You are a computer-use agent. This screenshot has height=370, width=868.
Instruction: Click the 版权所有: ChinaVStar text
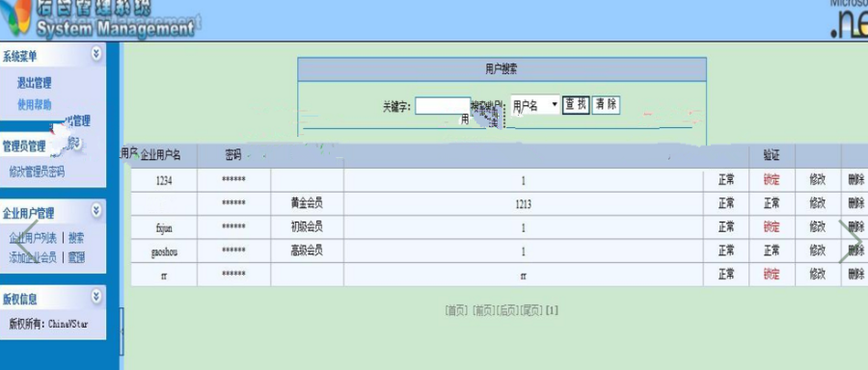click(48, 324)
